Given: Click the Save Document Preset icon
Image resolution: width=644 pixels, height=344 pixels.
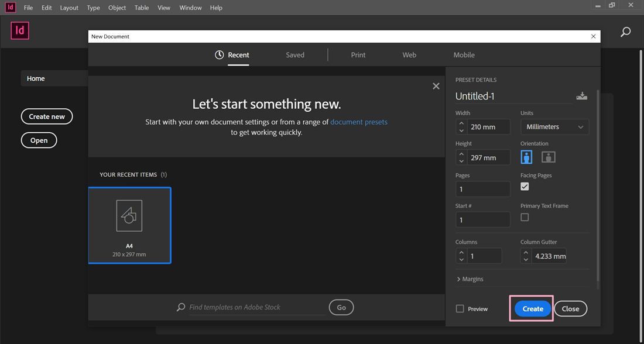Looking at the screenshot, I should tap(581, 95).
